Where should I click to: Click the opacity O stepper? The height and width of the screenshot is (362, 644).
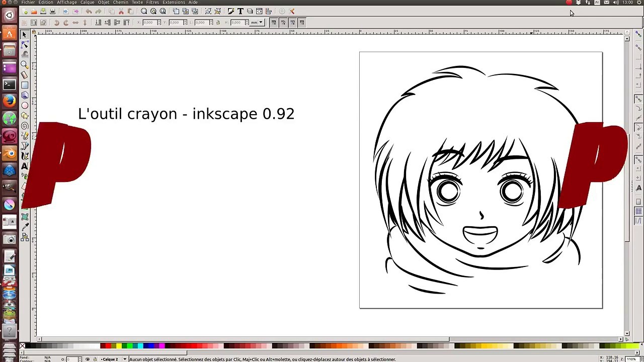pos(80,359)
